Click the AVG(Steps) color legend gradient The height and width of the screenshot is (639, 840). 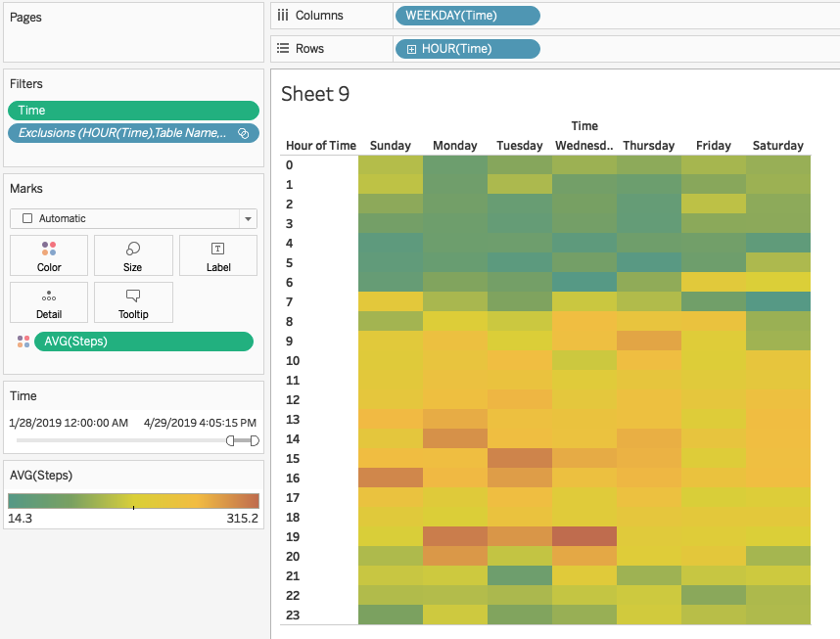click(133, 501)
